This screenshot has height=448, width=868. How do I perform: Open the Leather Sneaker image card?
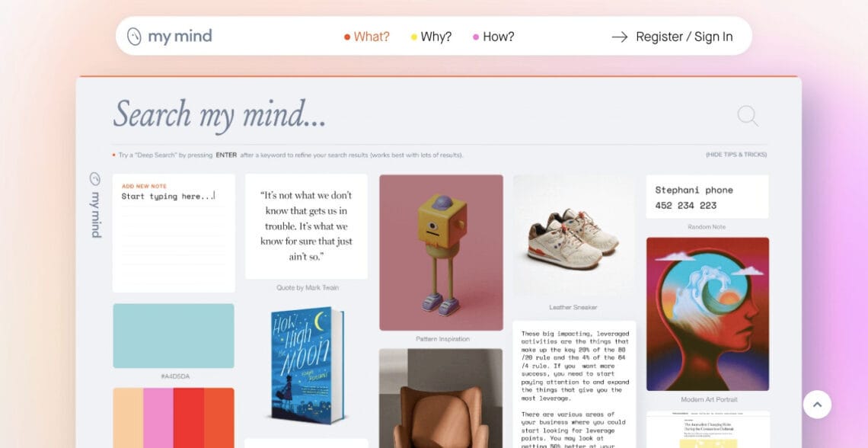coord(573,237)
